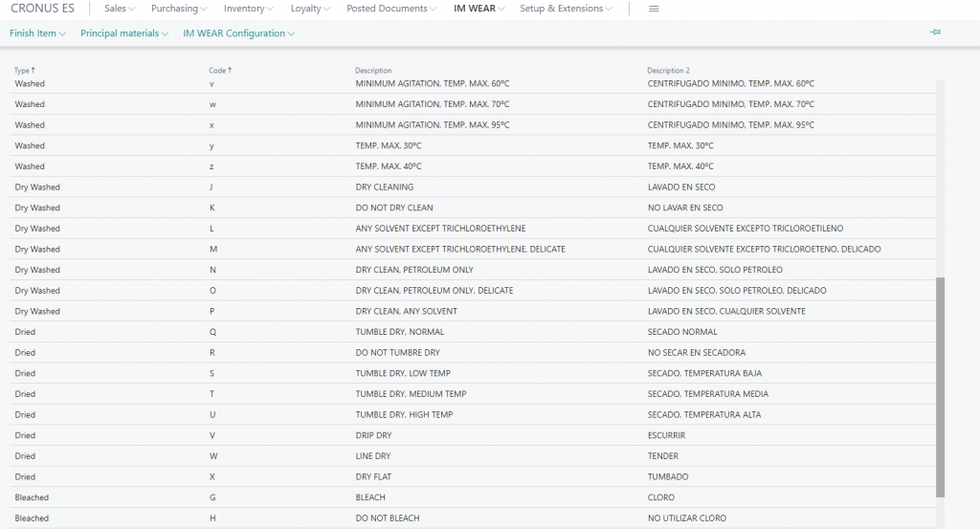Click Type 'Dry Washed' in the code M row

tap(37, 249)
